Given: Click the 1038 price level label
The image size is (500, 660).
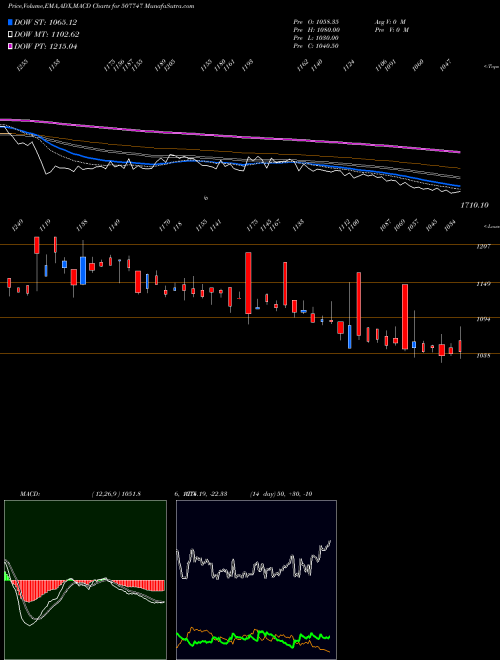Looking at the screenshot, I should pyautogui.click(x=482, y=356).
